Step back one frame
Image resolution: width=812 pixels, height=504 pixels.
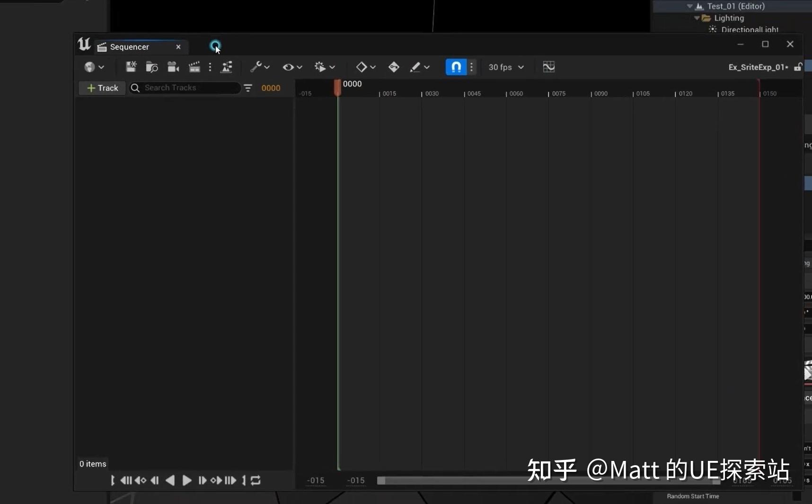pos(155,480)
